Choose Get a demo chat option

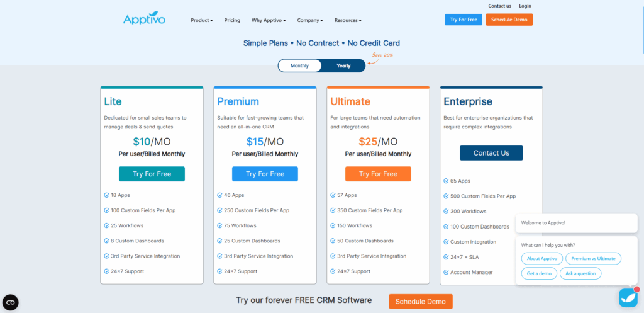point(539,273)
